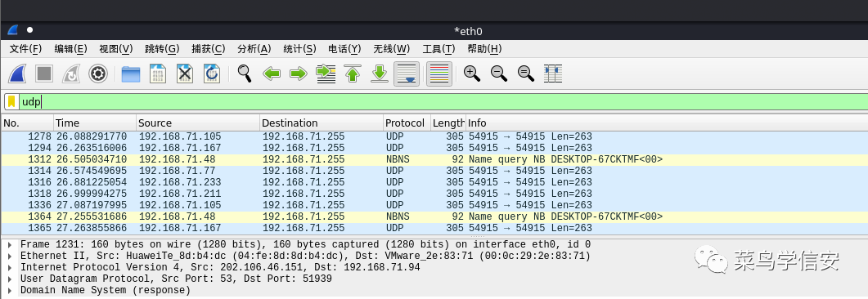
Task: Jump to the first packet
Action: coord(353,74)
